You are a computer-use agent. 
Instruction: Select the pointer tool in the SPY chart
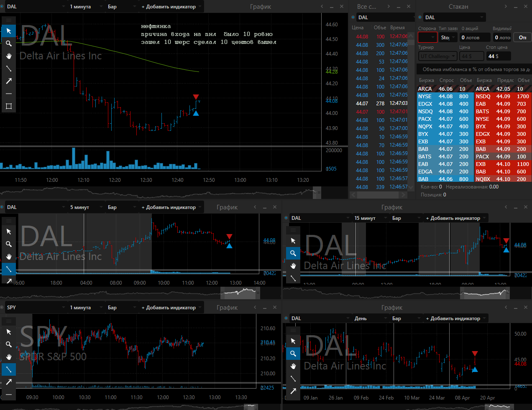[8, 332]
